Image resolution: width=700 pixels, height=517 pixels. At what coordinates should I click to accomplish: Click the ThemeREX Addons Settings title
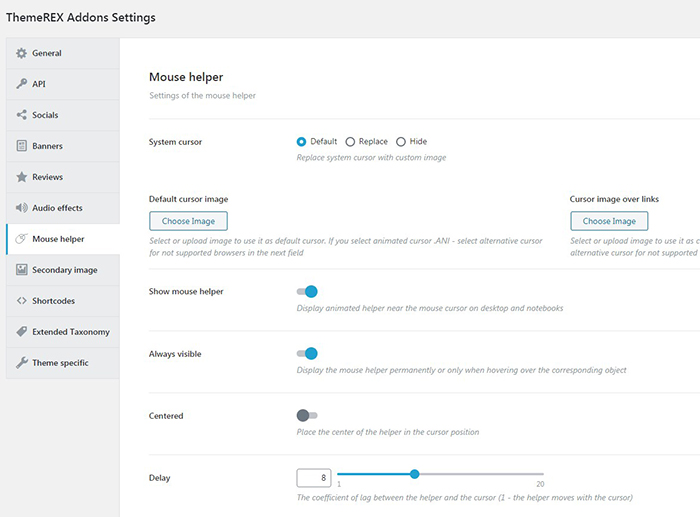81,17
